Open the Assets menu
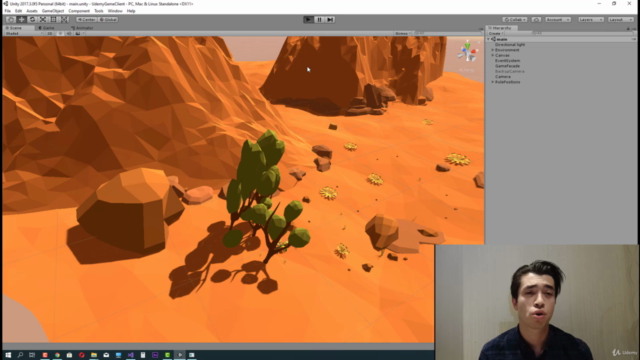640x360 pixels. tap(32, 11)
